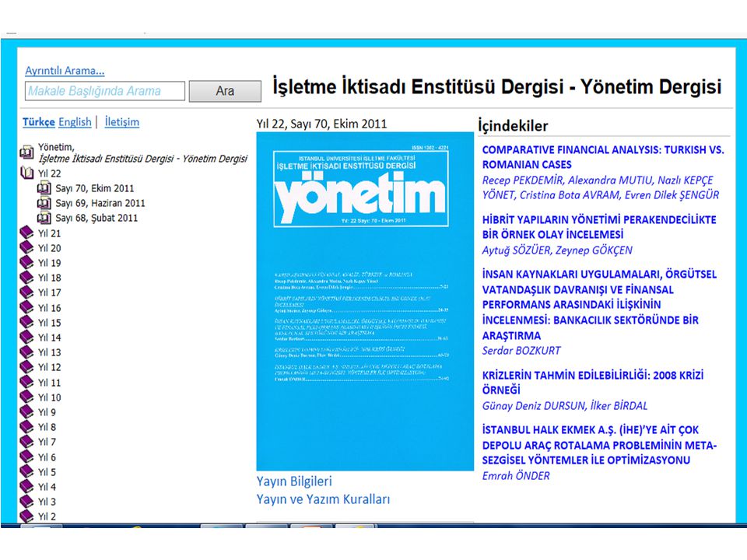This screenshot has height=560, width=747.
Task: Open article Hibrit Yapıların Yönetimi Perakendecilikte
Action: pyautogui.click(x=599, y=227)
